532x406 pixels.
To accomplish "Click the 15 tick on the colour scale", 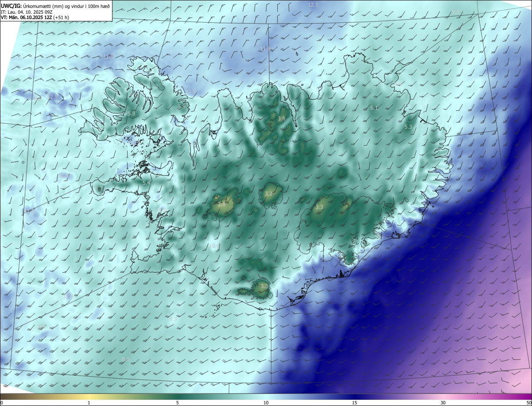I will (355, 403).
